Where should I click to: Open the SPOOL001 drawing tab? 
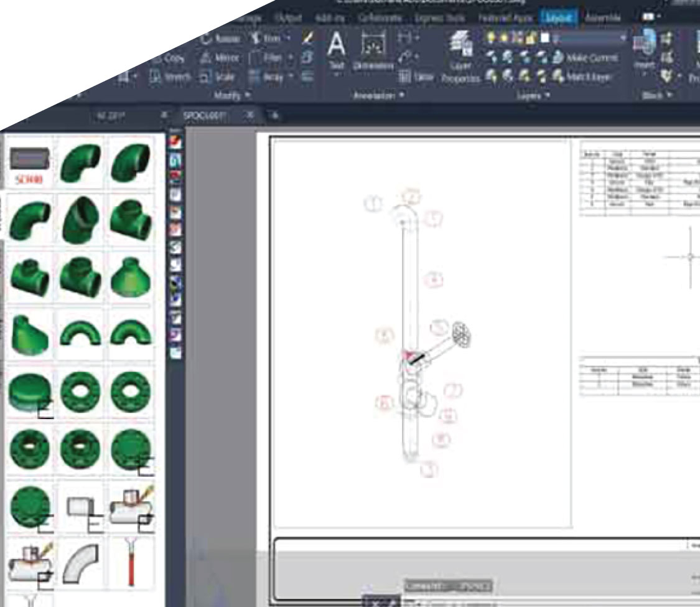pyautogui.click(x=205, y=116)
